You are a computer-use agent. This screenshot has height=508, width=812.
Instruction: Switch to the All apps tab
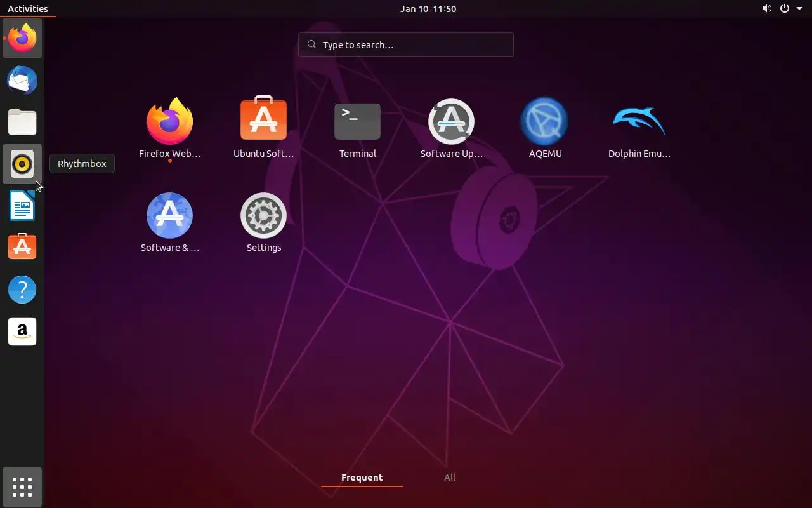(x=450, y=478)
